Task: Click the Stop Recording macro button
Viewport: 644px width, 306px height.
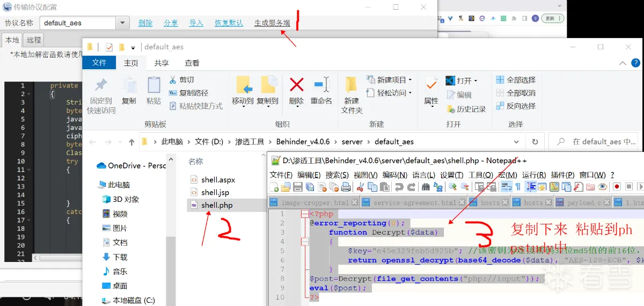Action: pos(629,187)
